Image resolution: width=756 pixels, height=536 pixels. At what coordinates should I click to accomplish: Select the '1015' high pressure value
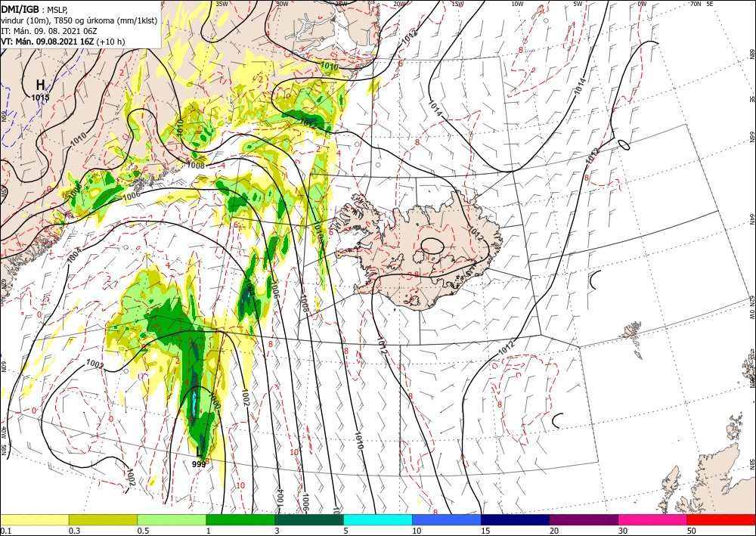point(40,98)
